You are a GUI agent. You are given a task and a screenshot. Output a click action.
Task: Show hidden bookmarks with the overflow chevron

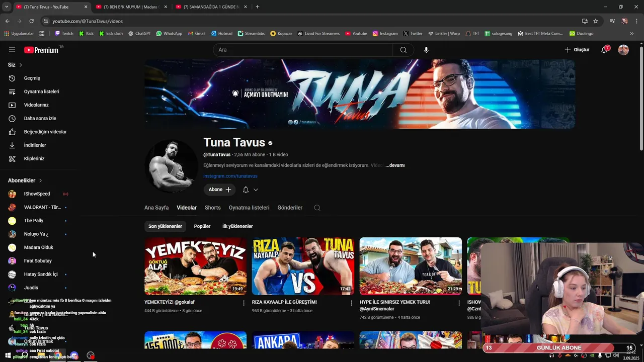[632, 33]
